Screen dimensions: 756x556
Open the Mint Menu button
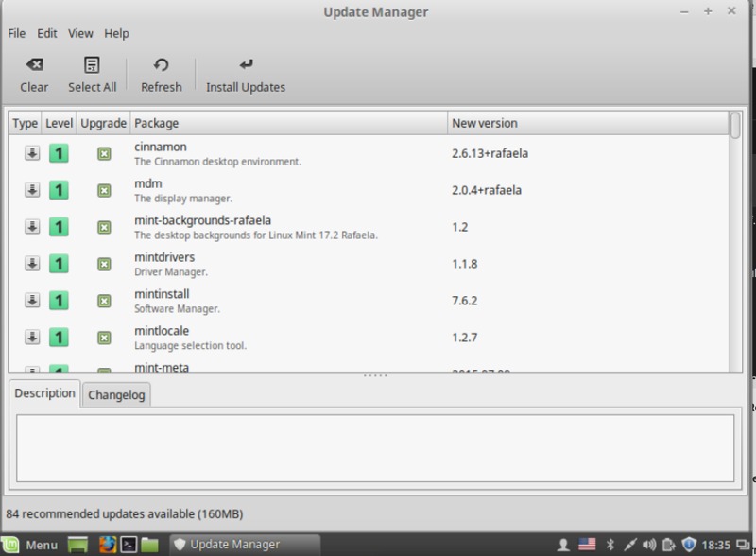(32, 545)
